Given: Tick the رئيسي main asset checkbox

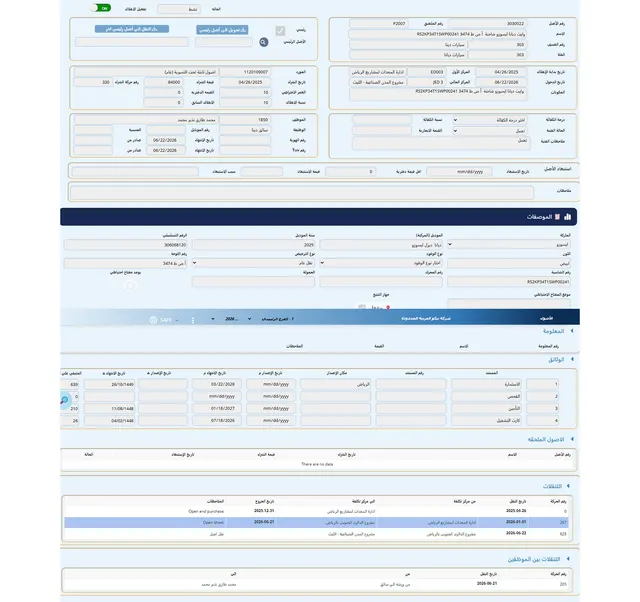Looking at the screenshot, I should [280, 31].
